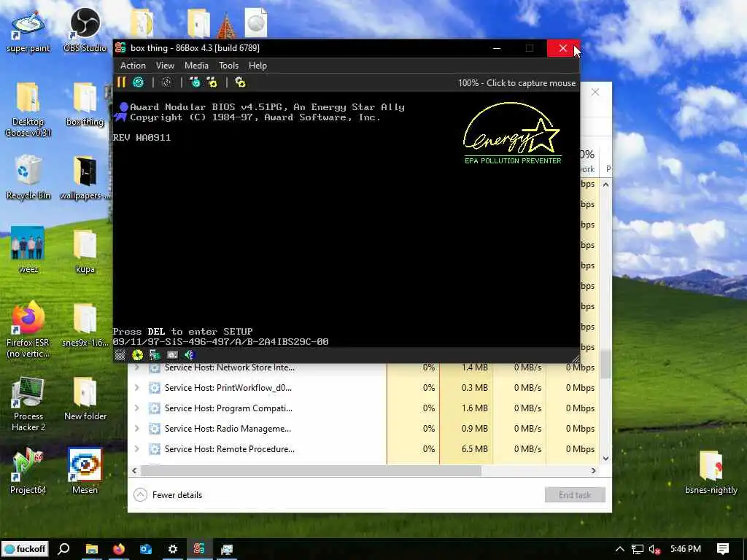Select the Firefox ESR desktop shortcut

(x=28, y=330)
